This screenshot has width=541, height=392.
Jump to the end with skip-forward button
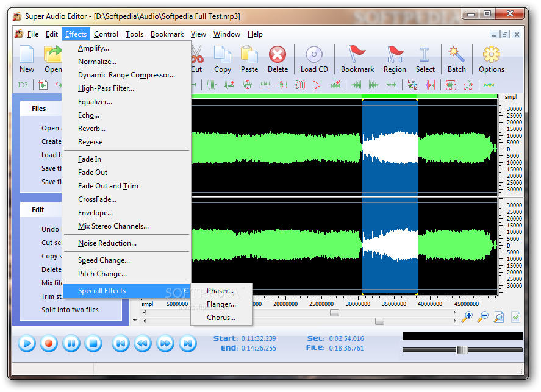point(188,343)
